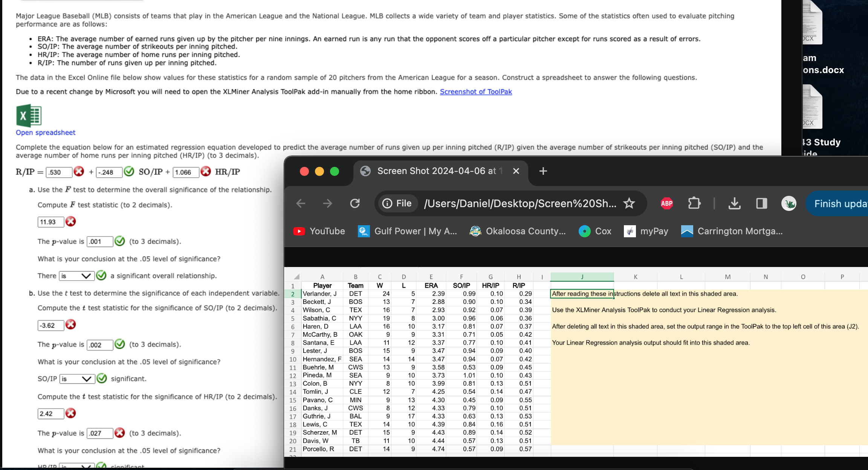Open the browser profile avatar icon
The height and width of the screenshot is (470, 868).
(789, 203)
